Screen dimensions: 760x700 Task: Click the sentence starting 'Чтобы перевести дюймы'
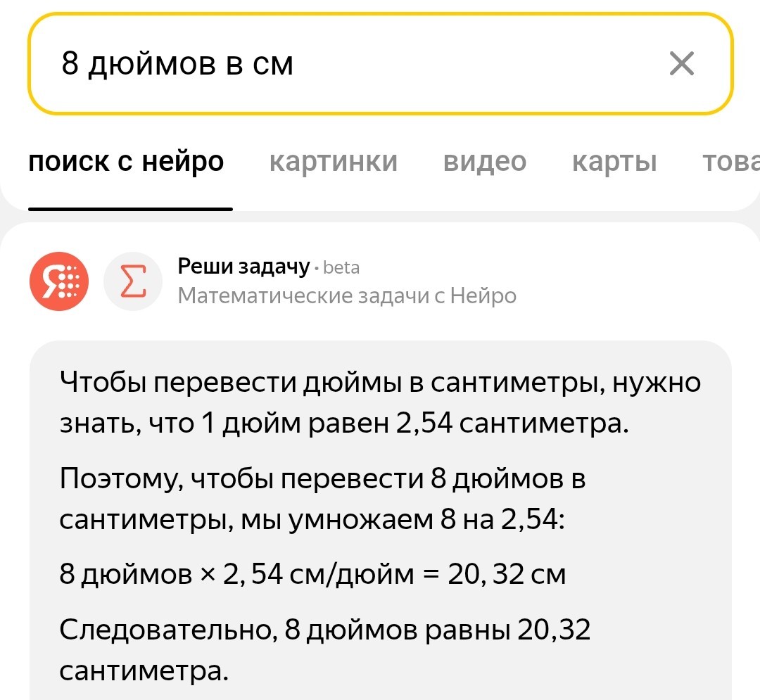pos(380,403)
